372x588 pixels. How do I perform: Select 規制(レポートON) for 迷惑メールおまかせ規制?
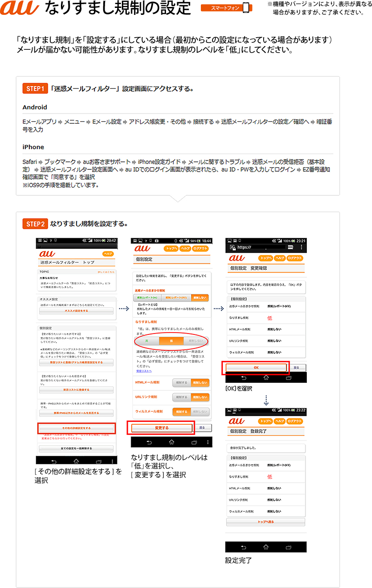[146, 297]
